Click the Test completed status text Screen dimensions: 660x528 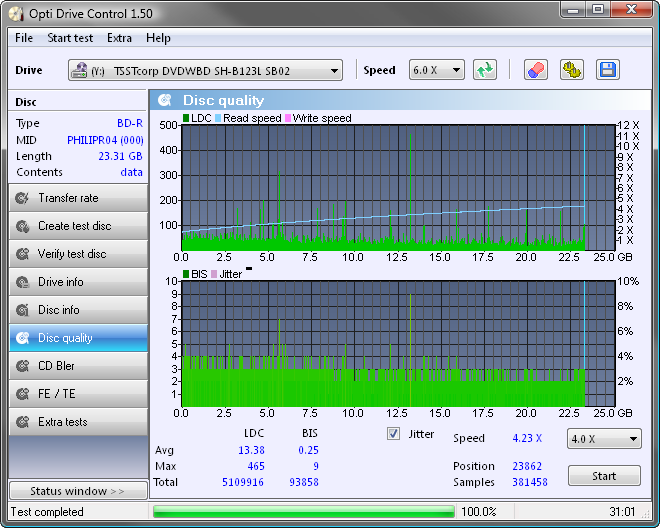click(x=47, y=512)
